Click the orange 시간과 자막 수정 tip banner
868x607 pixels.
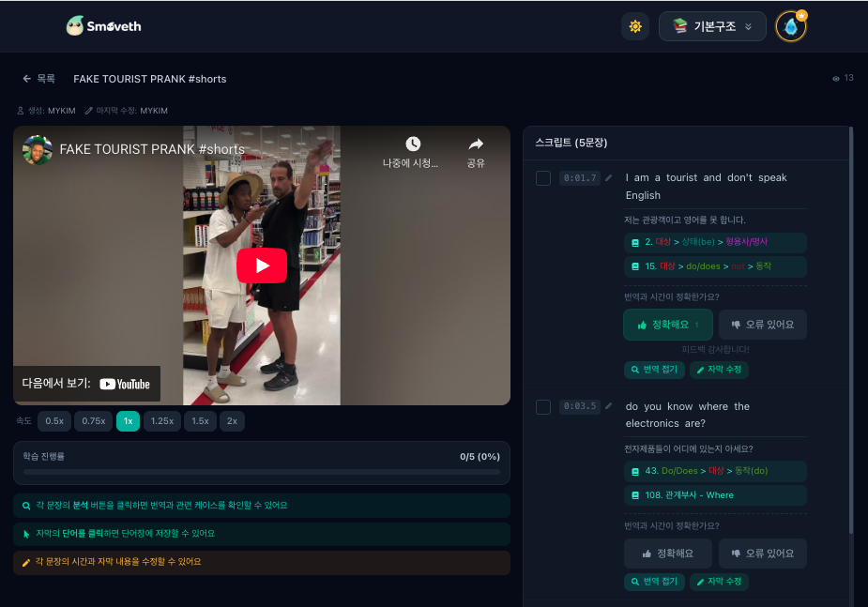pyautogui.click(x=261, y=562)
